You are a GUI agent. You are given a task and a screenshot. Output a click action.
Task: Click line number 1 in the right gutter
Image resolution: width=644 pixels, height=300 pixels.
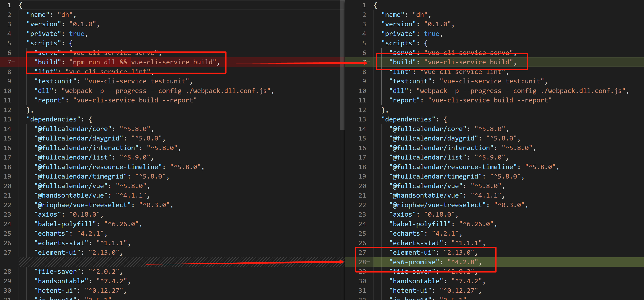click(x=364, y=5)
